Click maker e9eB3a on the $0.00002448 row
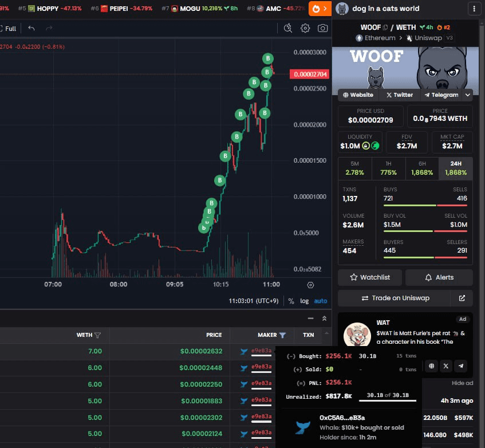Viewport: 485px width, 448px height. click(261, 367)
